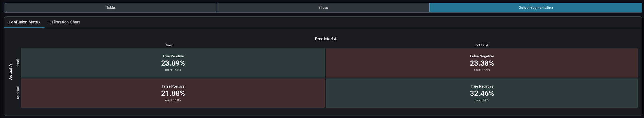Screen dimensions: 644x118
Task: Click the not fraud row label
Action: (18, 93)
